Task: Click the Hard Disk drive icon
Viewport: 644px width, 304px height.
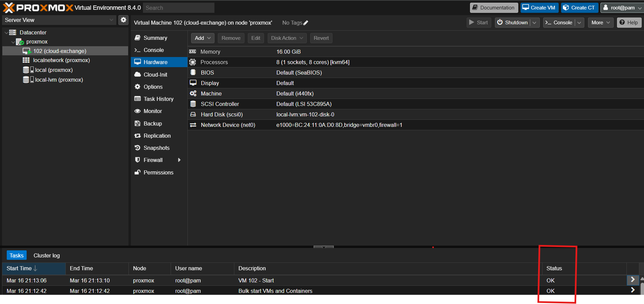Action: [193, 114]
